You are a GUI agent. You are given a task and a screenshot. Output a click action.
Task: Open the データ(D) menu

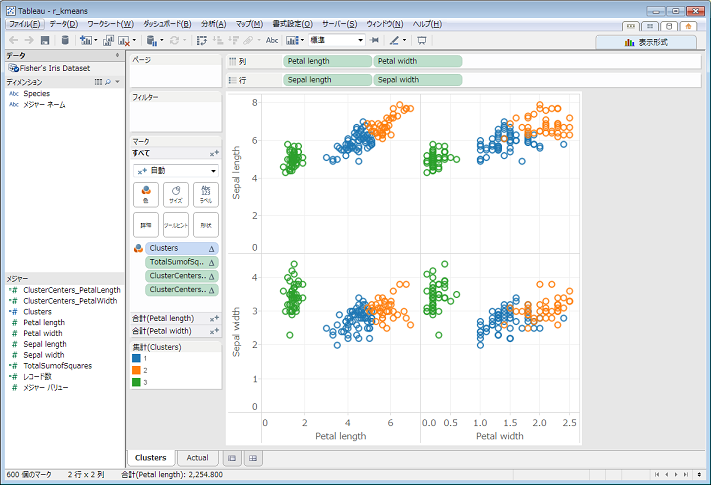pos(64,24)
